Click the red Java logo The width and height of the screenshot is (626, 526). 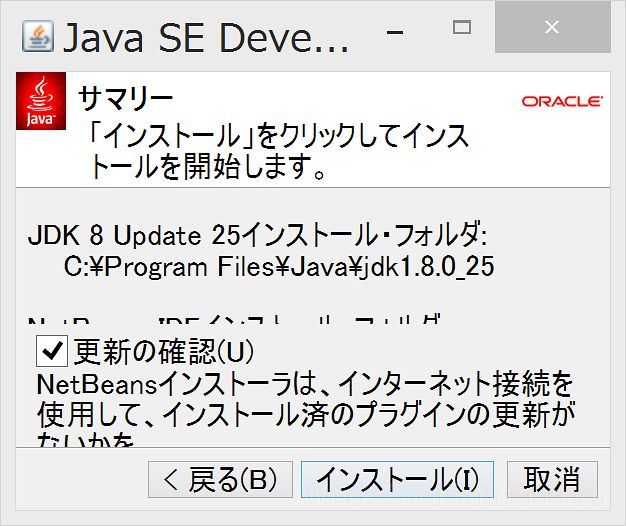41,101
